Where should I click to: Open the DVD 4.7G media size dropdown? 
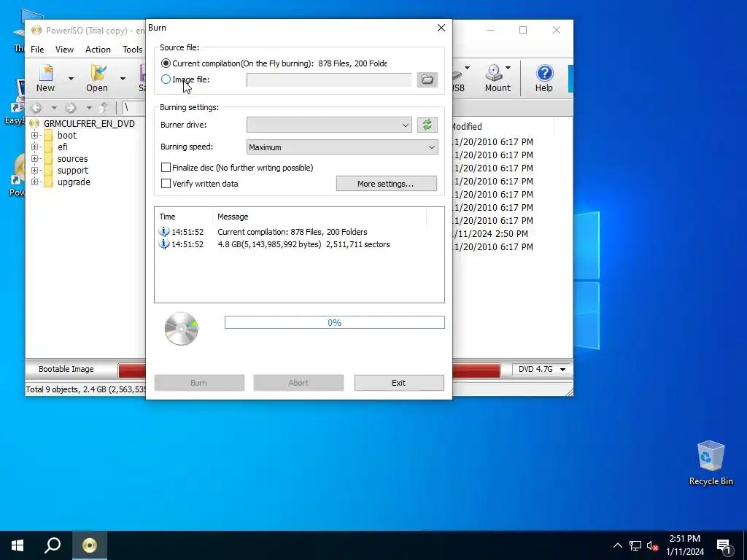click(x=542, y=369)
